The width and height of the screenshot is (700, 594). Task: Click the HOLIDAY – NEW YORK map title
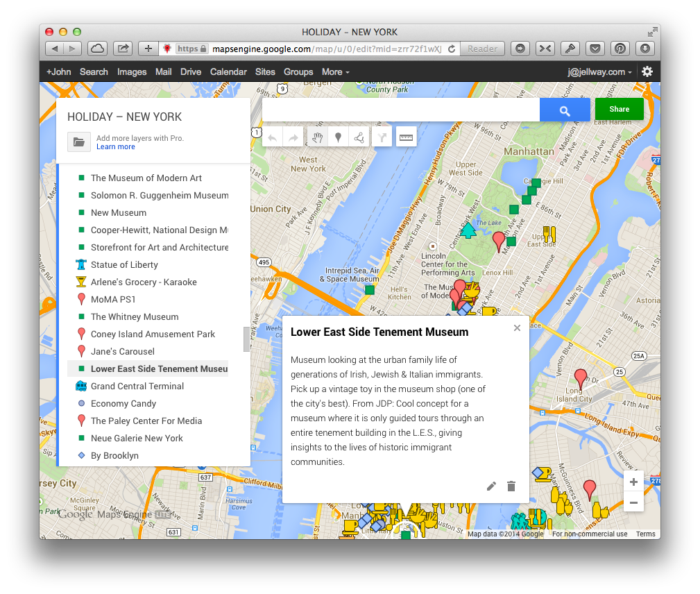point(125,117)
